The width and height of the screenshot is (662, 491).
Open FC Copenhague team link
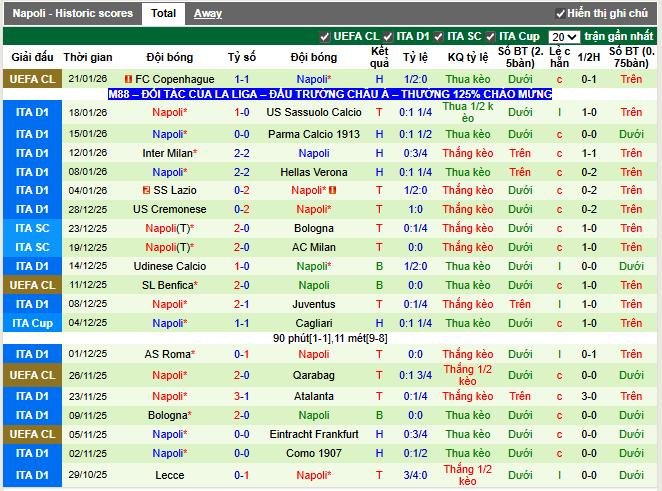click(175, 79)
